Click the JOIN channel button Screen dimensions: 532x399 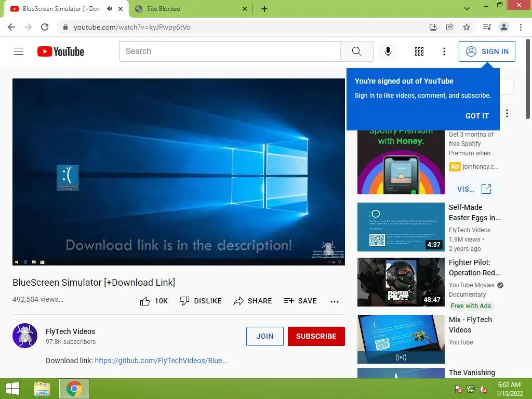[264, 336]
